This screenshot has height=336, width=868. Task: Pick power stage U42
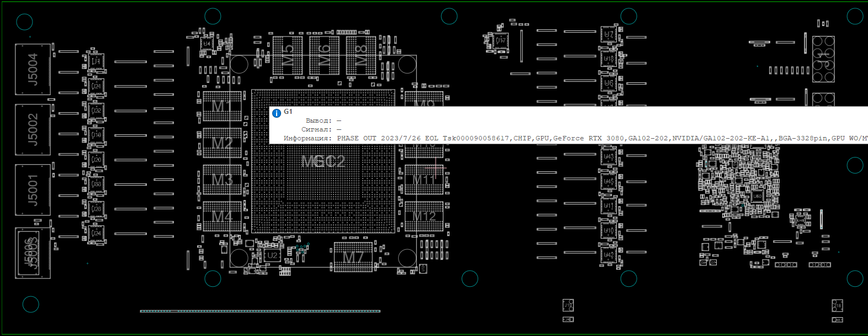pyautogui.click(x=608, y=255)
